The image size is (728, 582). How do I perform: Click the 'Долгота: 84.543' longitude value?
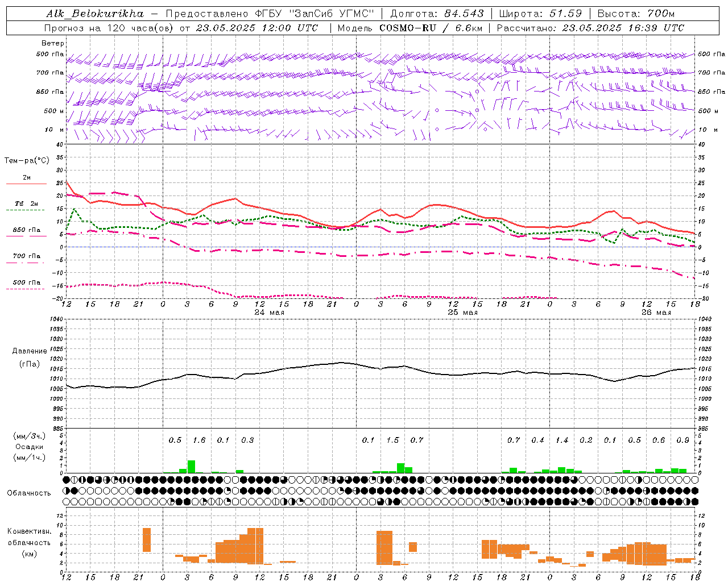tap(437, 14)
